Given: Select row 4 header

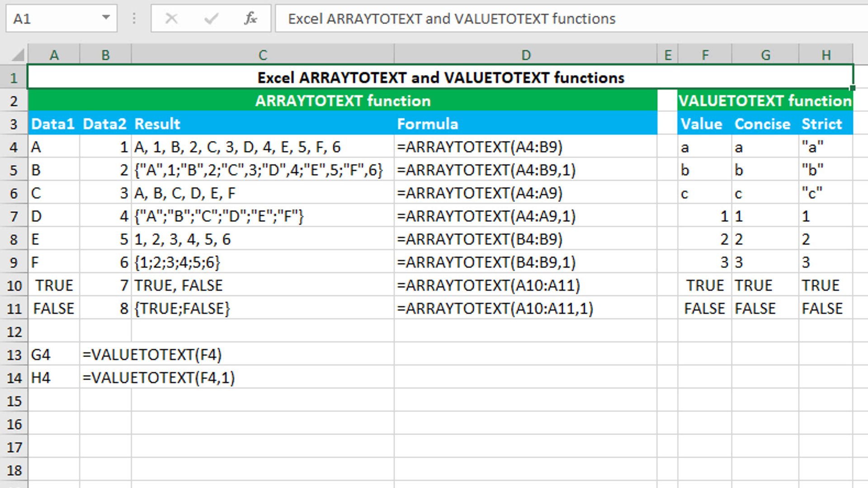Looking at the screenshot, I should 14,147.
